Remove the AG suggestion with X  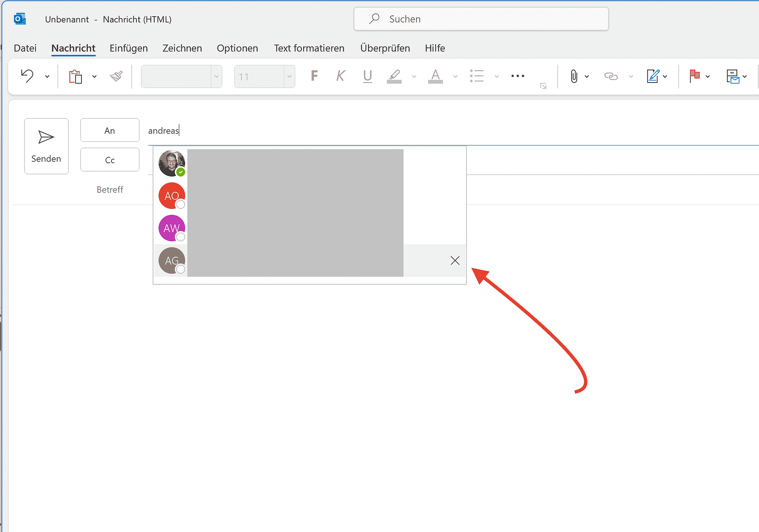pyautogui.click(x=455, y=261)
